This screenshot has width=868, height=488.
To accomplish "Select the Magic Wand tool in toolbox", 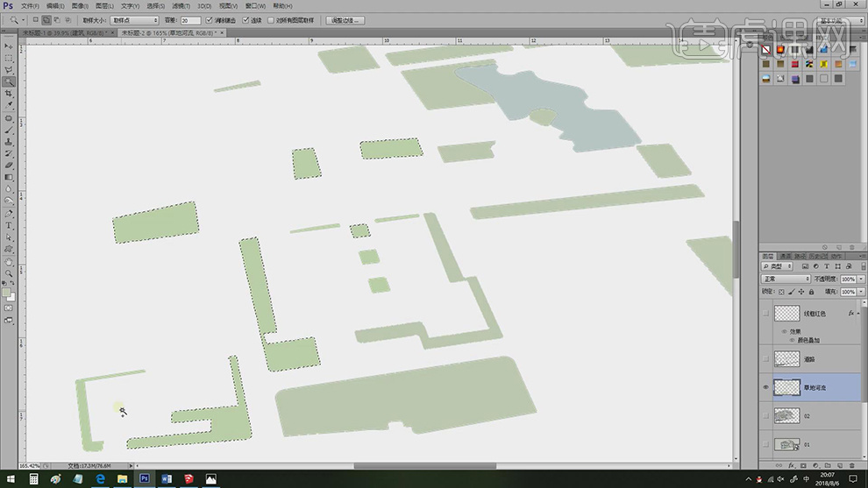I will [x=8, y=81].
